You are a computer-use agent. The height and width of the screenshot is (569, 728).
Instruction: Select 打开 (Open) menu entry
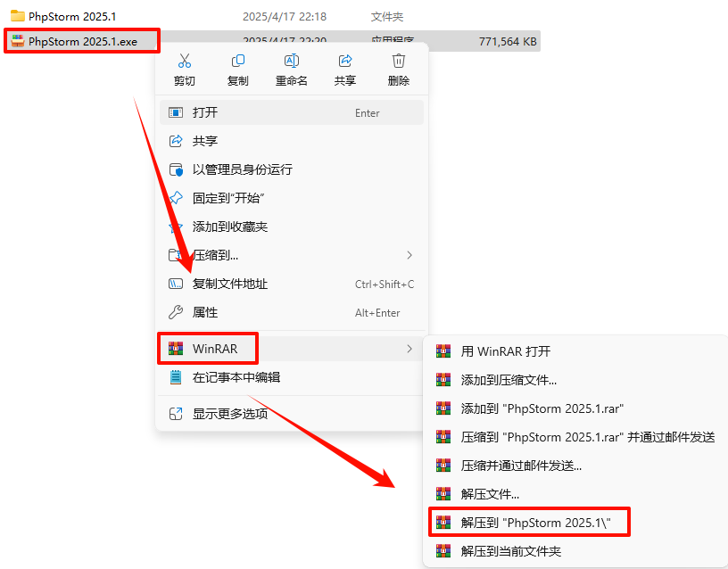point(292,112)
